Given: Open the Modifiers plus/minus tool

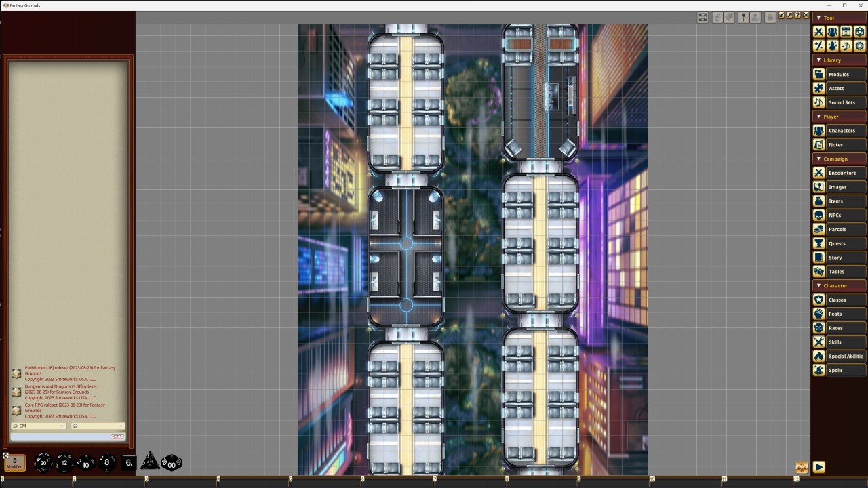Looking at the screenshot, I should pyautogui.click(x=818, y=45).
